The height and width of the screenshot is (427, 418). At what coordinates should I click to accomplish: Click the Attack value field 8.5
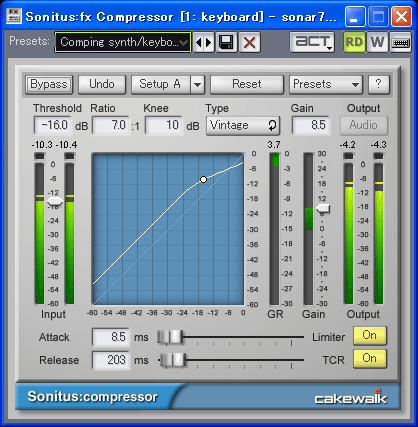[x=111, y=337]
